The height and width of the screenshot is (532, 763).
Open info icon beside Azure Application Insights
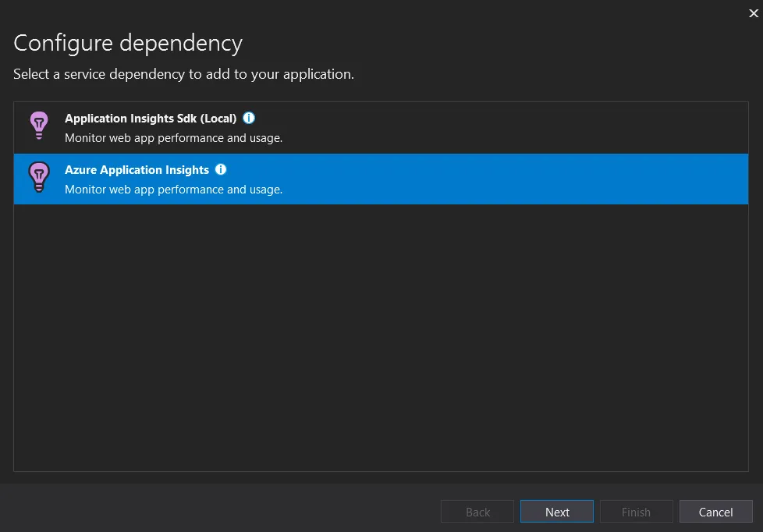click(x=221, y=169)
